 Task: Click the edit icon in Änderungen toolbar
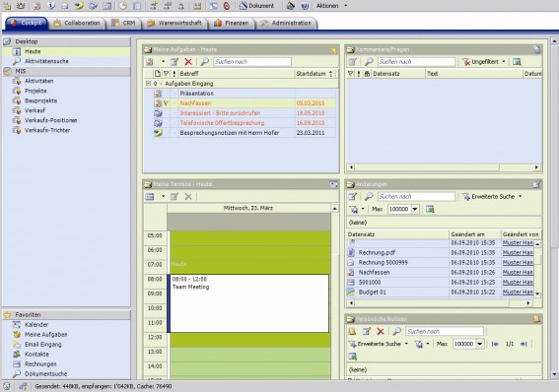click(x=353, y=197)
